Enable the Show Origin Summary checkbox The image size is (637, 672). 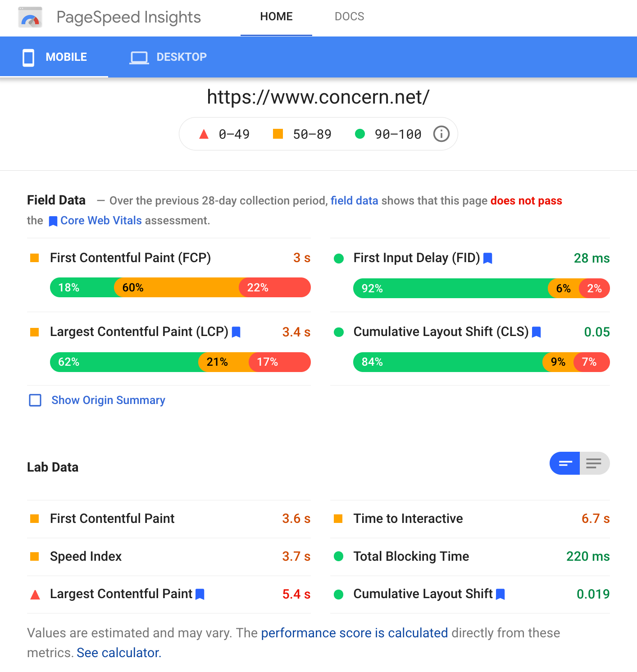pyautogui.click(x=35, y=400)
